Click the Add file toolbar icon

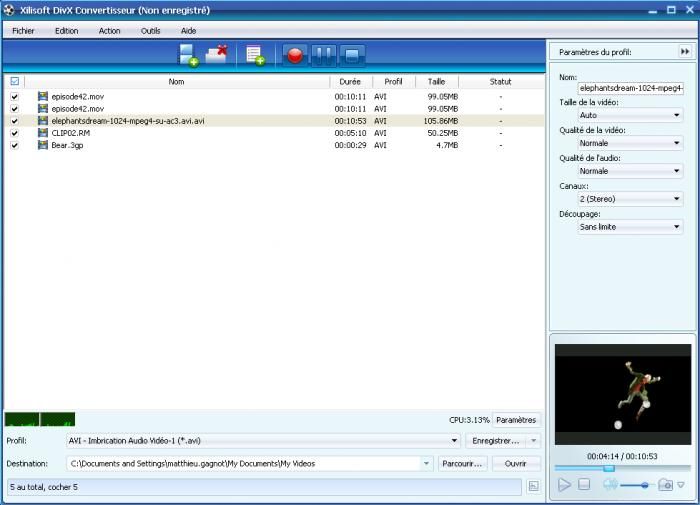[x=188, y=56]
